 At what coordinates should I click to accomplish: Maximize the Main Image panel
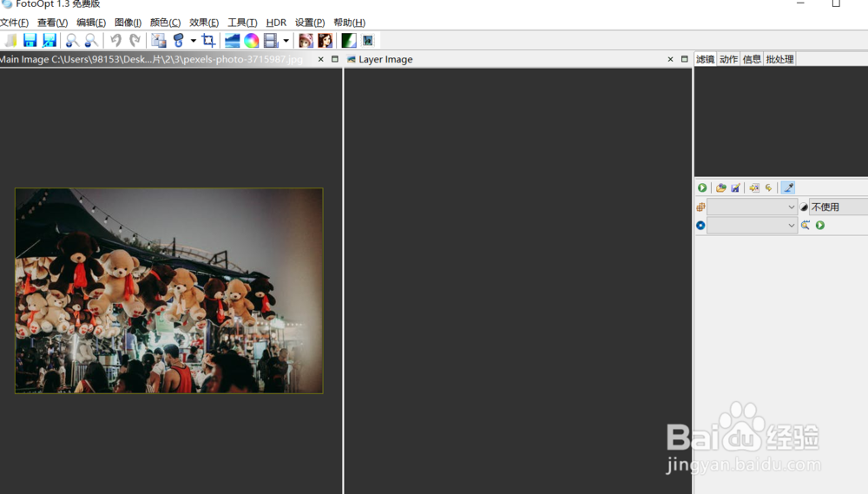click(335, 59)
